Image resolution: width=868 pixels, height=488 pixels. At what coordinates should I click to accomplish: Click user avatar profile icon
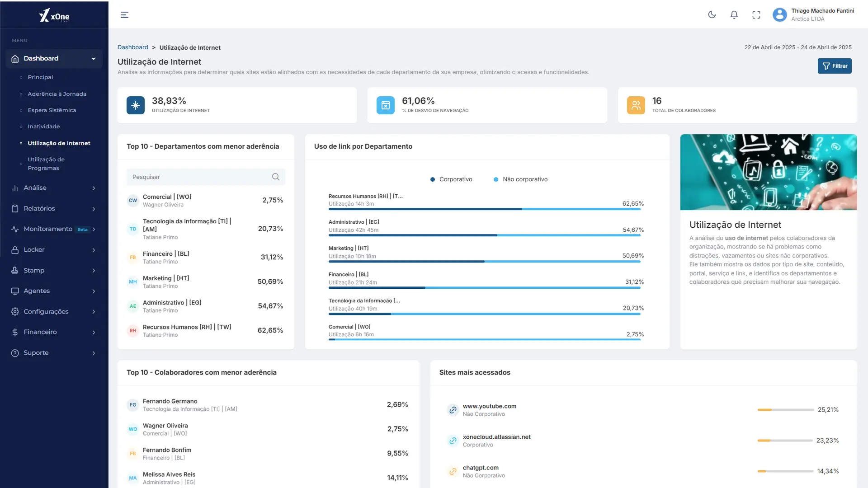780,15
